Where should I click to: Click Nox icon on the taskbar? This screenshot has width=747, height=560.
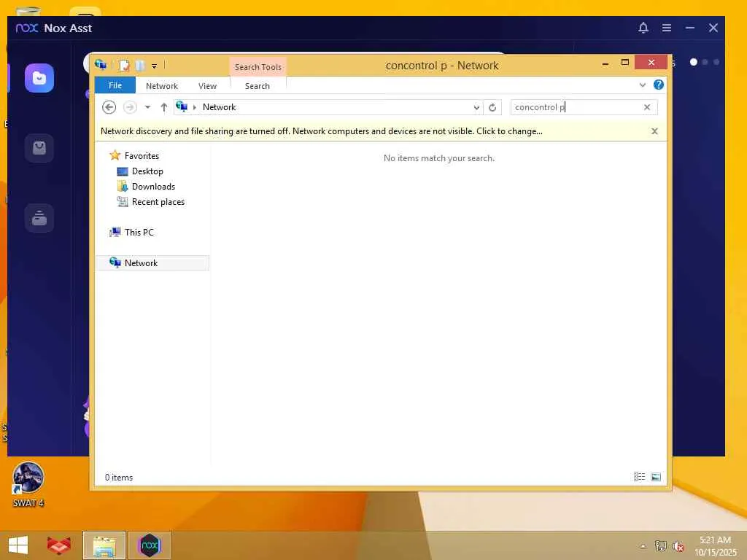(149, 545)
